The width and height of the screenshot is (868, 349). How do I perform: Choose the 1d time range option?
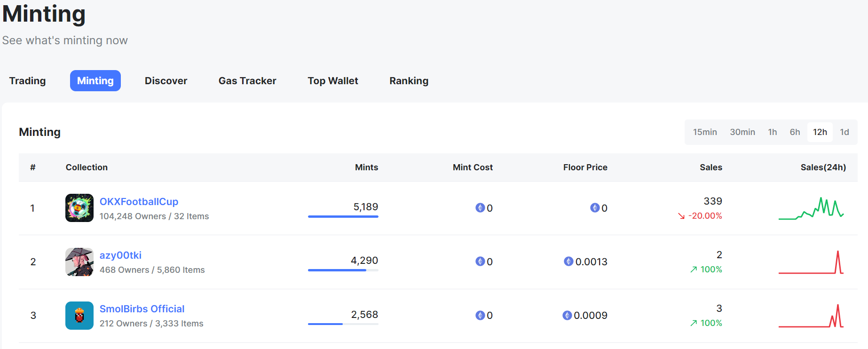point(844,132)
